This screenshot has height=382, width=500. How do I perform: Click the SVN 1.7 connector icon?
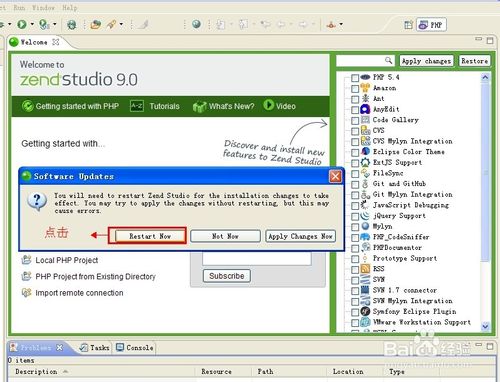tap(365, 290)
